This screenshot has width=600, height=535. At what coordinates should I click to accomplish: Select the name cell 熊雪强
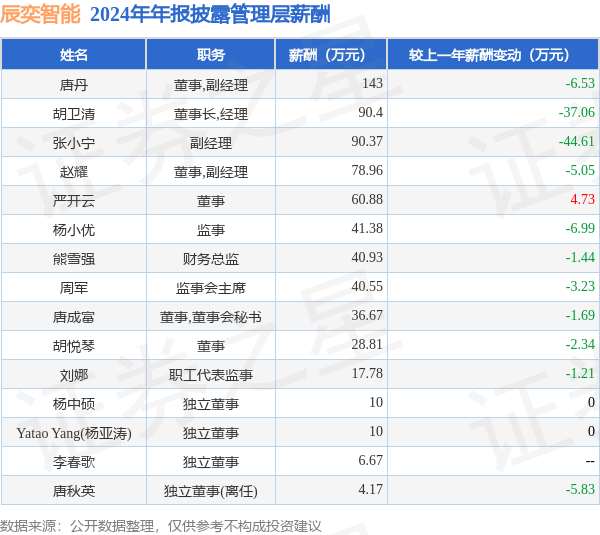[74, 259]
